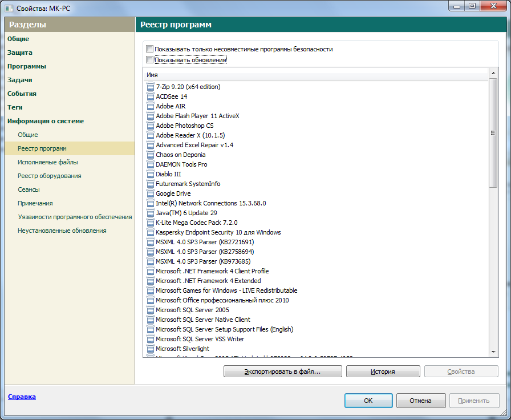Image resolution: width=511 pixels, height=420 pixels.
Task: Click the Microsoft Silverlight icon
Action: (150, 349)
